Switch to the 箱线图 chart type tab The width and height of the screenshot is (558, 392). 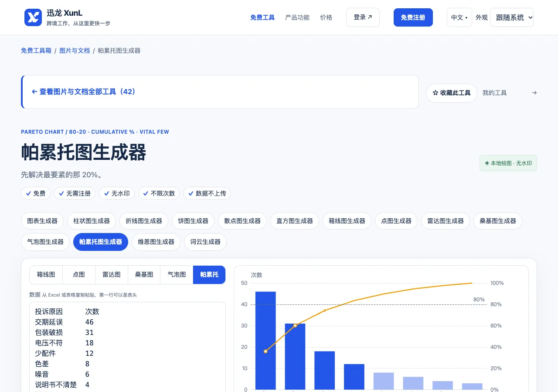pyautogui.click(x=46, y=275)
